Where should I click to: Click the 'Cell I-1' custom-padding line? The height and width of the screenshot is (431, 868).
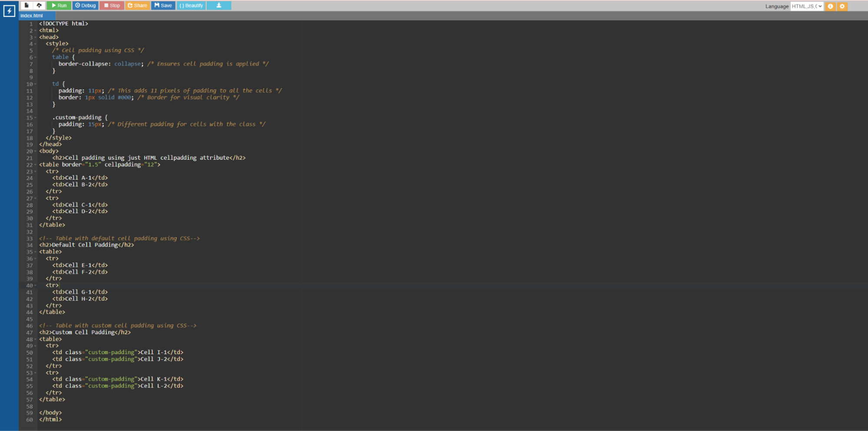(118, 352)
